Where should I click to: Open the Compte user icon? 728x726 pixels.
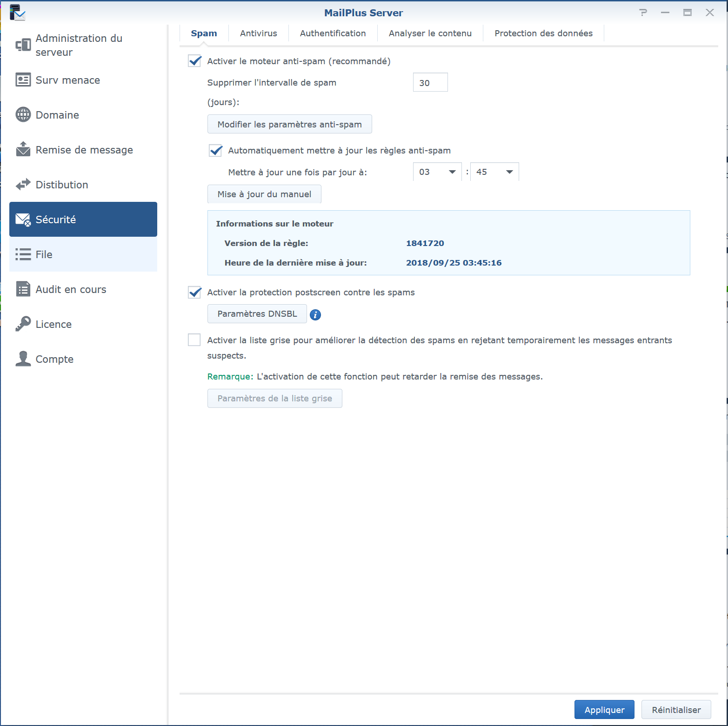23,359
